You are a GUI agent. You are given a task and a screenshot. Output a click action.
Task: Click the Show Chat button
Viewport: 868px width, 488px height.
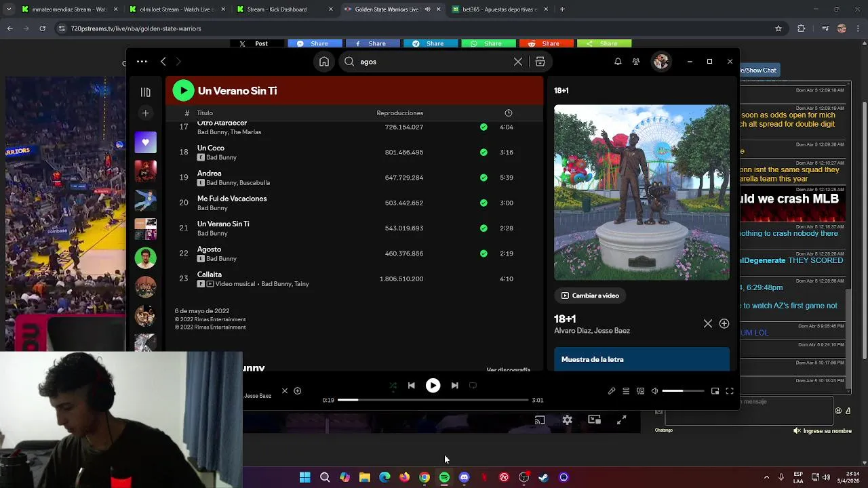[759, 70]
